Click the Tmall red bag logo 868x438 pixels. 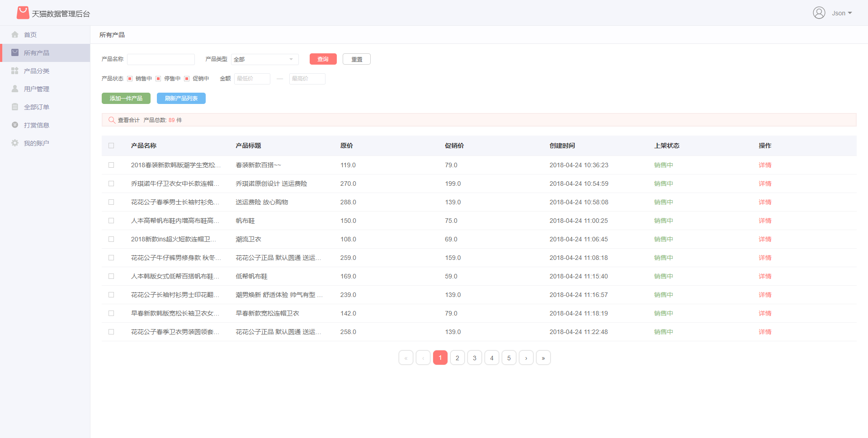coord(23,13)
